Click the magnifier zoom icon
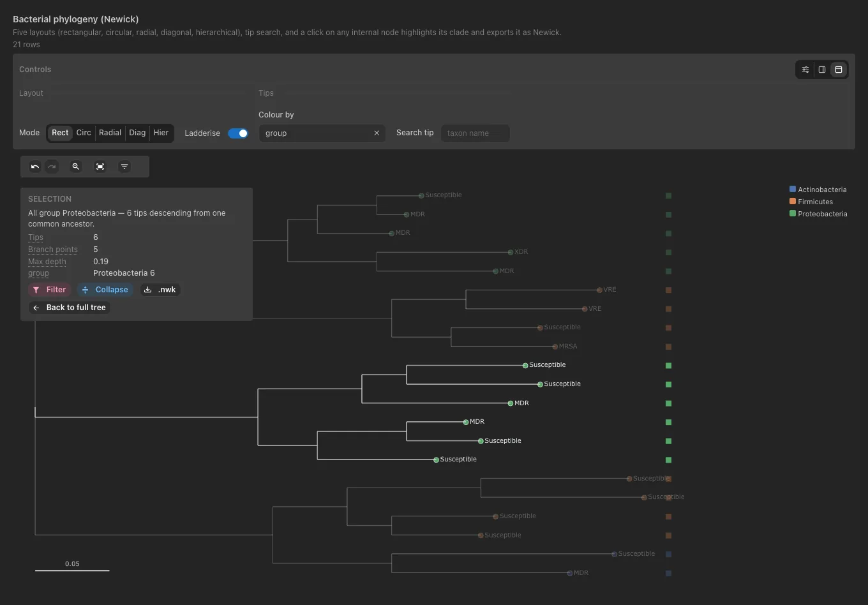The height and width of the screenshot is (605, 868). coord(76,167)
